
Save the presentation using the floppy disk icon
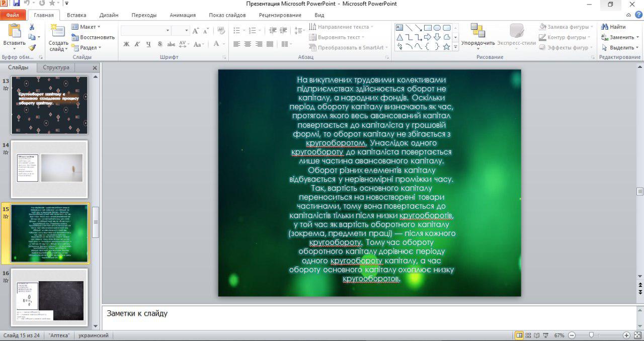click(x=17, y=4)
